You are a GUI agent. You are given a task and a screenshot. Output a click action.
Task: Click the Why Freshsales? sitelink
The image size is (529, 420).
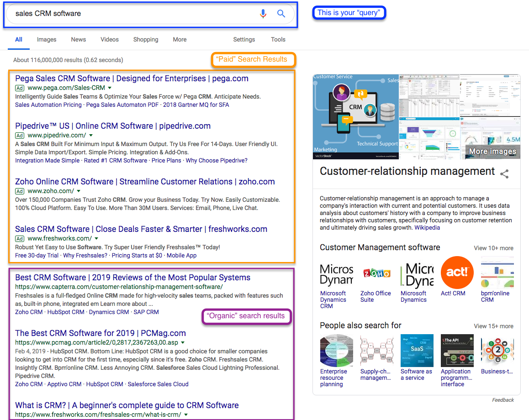(85, 256)
